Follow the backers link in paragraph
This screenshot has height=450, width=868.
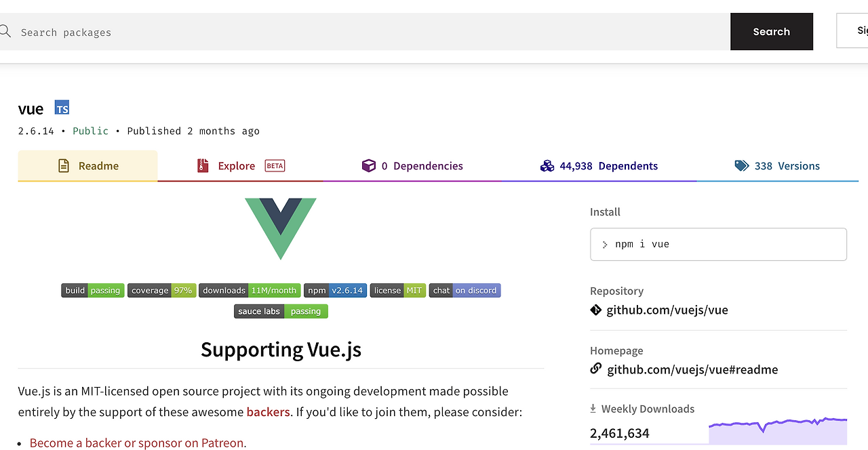pos(268,412)
